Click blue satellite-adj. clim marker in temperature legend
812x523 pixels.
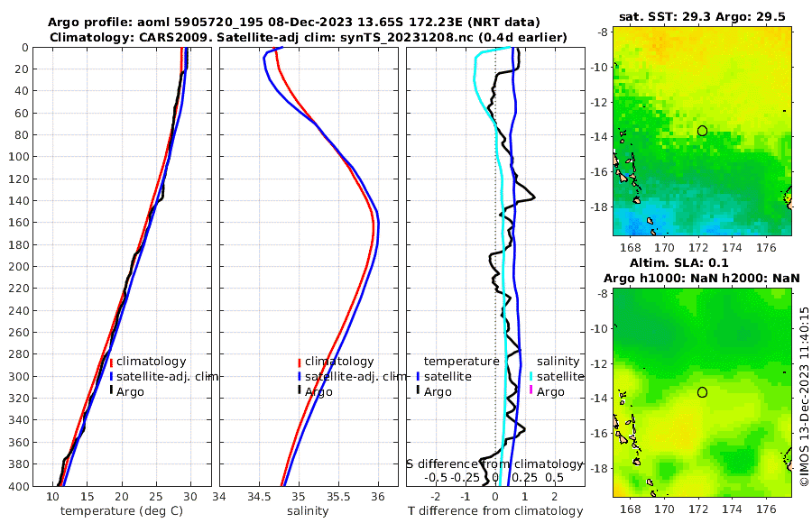pyautogui.click(x=111, y=376)
